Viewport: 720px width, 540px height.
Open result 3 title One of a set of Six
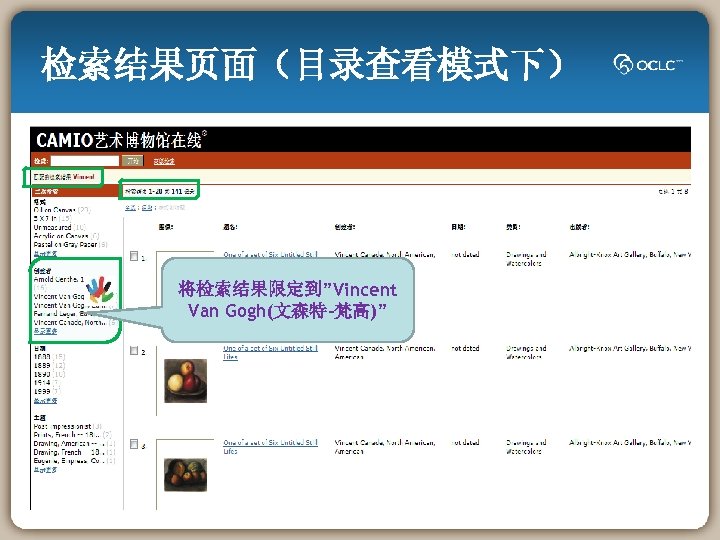point(270,446)
